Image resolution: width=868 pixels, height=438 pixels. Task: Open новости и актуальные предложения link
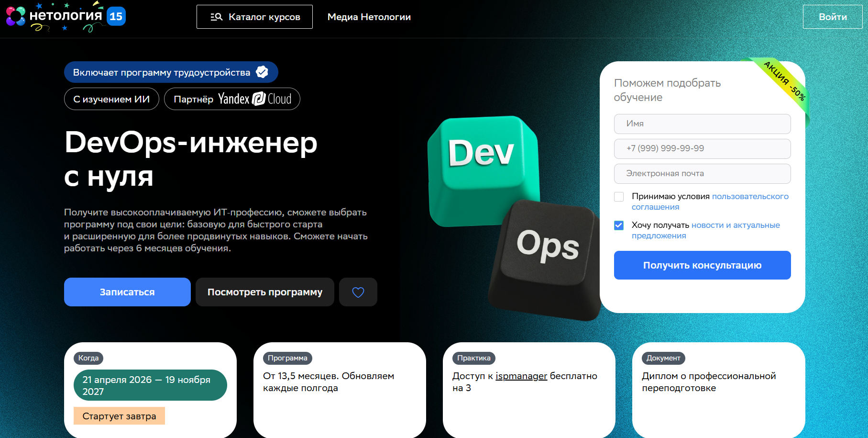(706, 230)
